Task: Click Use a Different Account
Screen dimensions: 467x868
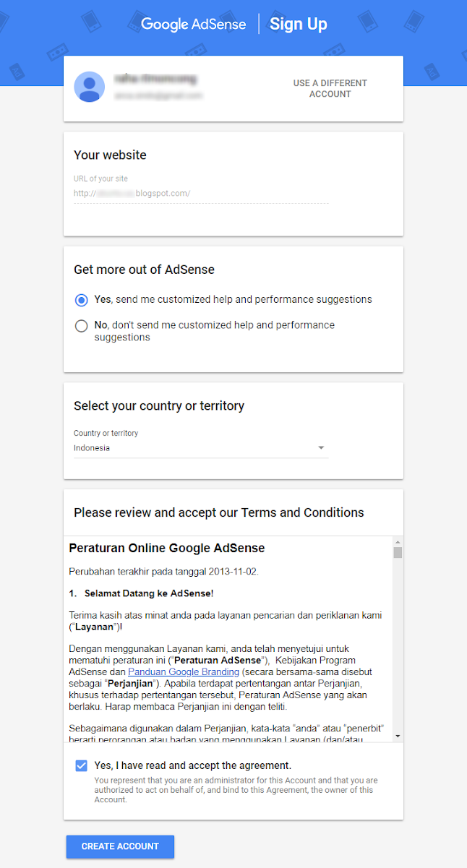Action: point(330,88)
